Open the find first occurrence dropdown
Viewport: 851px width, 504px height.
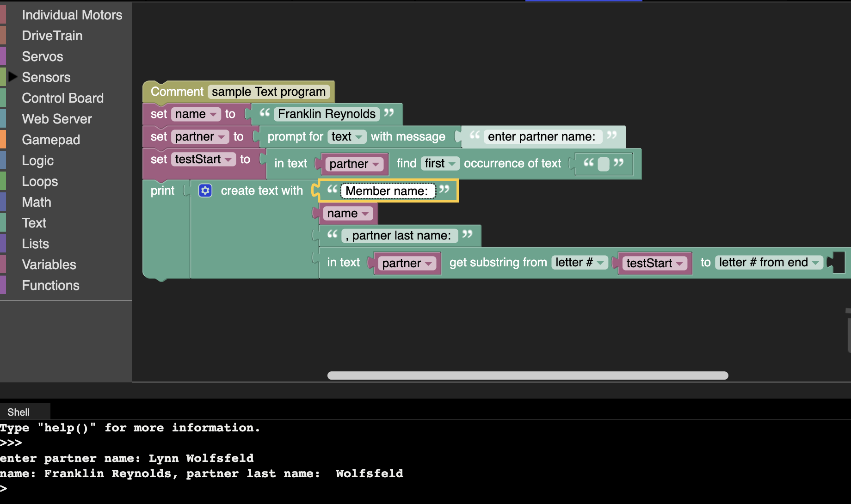click(x=440, y=163)
